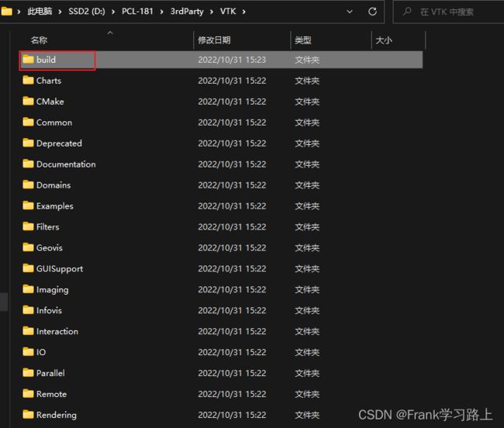Select the Rendering folder name

[57, 415]
